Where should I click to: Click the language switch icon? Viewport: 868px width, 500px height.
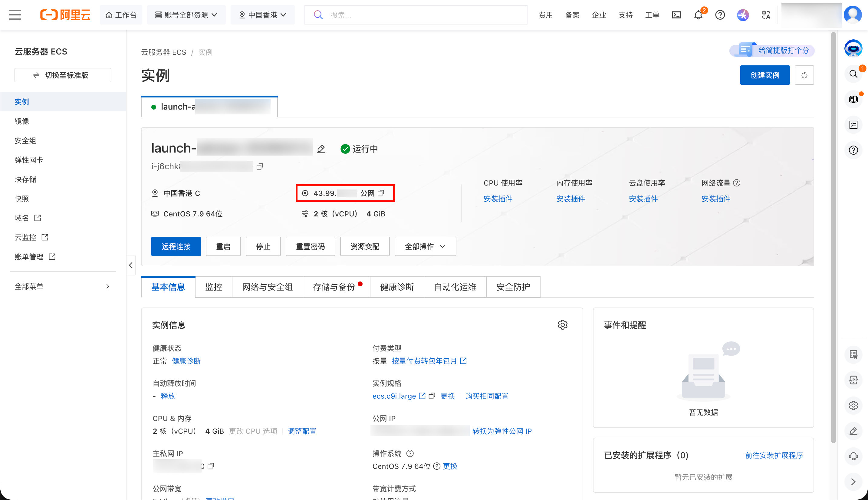click(x=766, y=15)
